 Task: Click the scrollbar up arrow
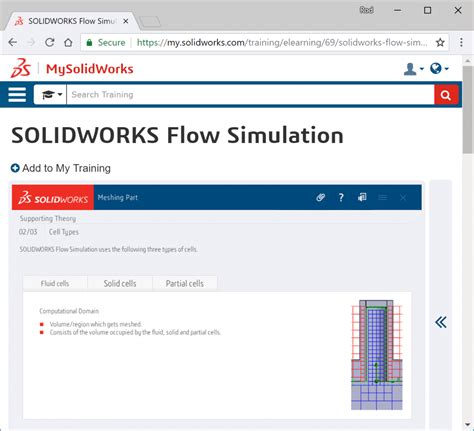(x=468, y=61)
